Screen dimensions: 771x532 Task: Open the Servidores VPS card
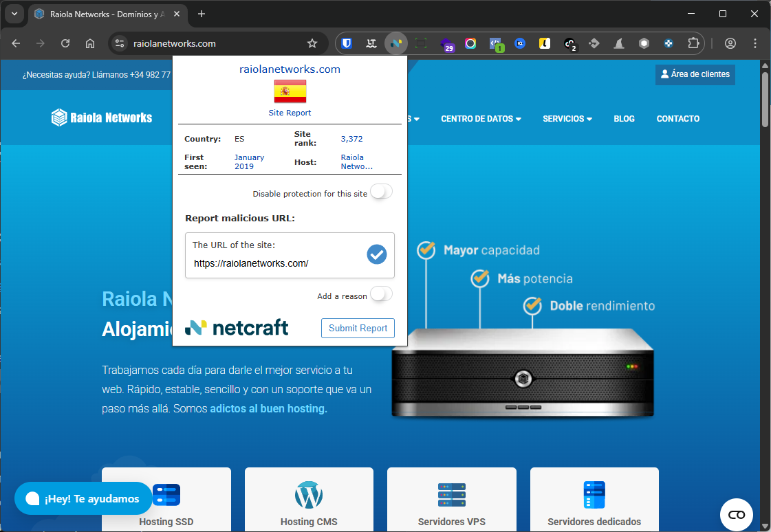coord(452,499)
